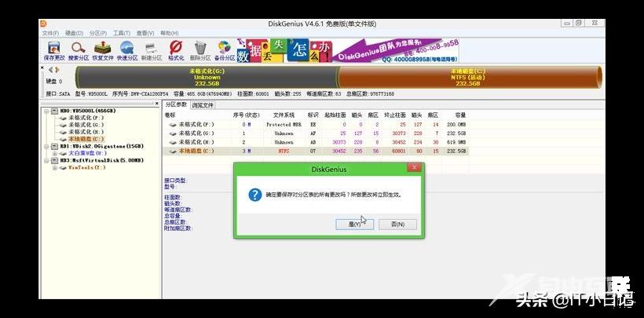Click the 容量 column header

[460, 115]
